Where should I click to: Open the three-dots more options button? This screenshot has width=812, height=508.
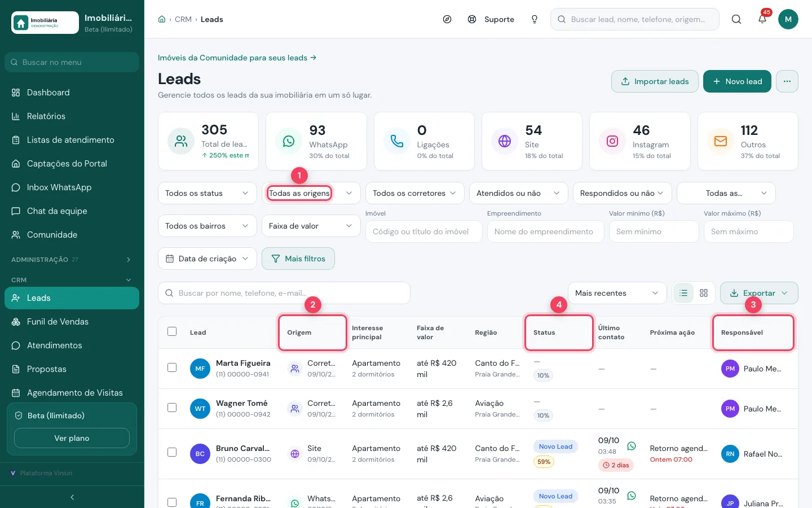point(787,81)
